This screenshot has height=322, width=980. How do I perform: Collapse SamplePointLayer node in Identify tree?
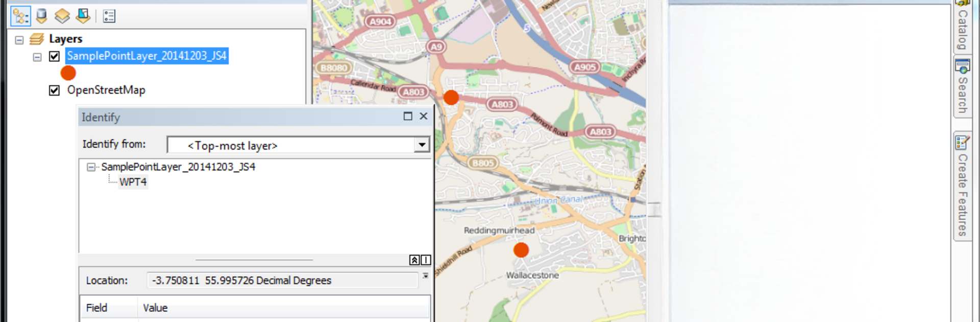pos(91,167)
